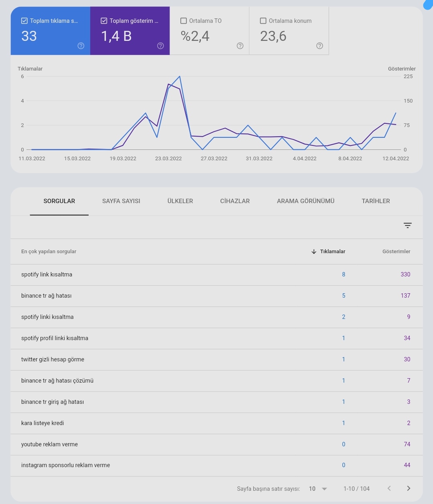Click help icon on Toplam tıklama card
Screen dimensions: 433x504
pos(81,46)
